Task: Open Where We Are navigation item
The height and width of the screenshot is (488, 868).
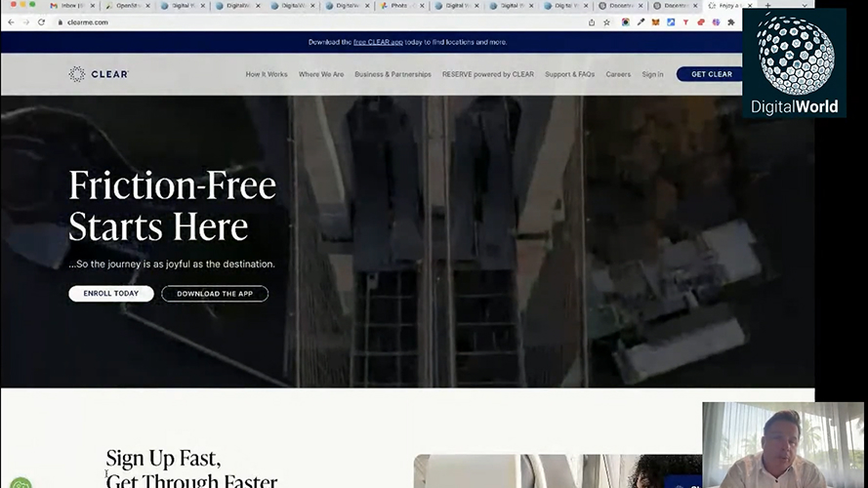Action: pyautogui.click(x=320, y=74)
